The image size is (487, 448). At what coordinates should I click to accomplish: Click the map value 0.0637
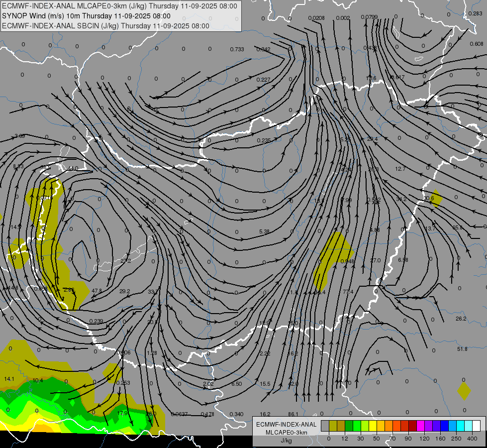click(179, 414)
